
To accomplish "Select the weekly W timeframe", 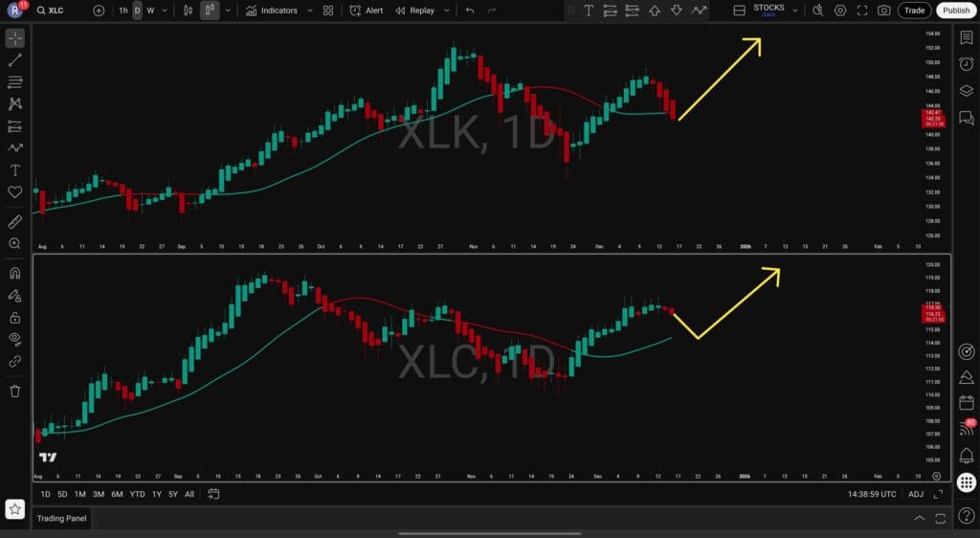I will 150,11.
